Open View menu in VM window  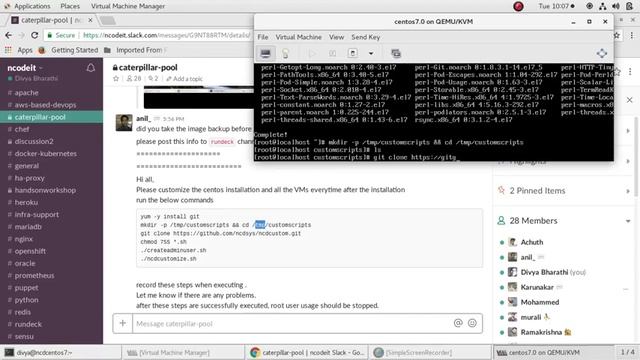(x=336, y=37)
